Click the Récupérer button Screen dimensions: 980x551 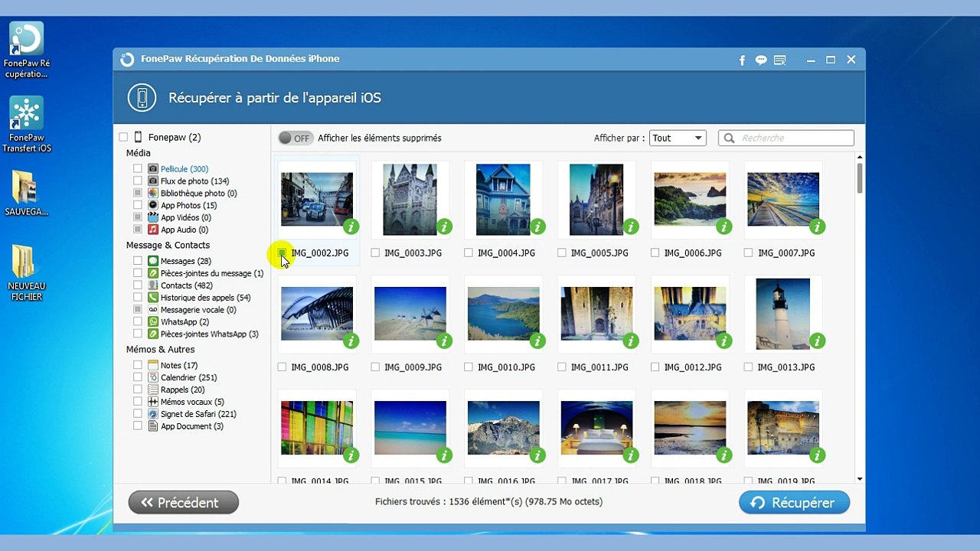click(x=794, y=503)
